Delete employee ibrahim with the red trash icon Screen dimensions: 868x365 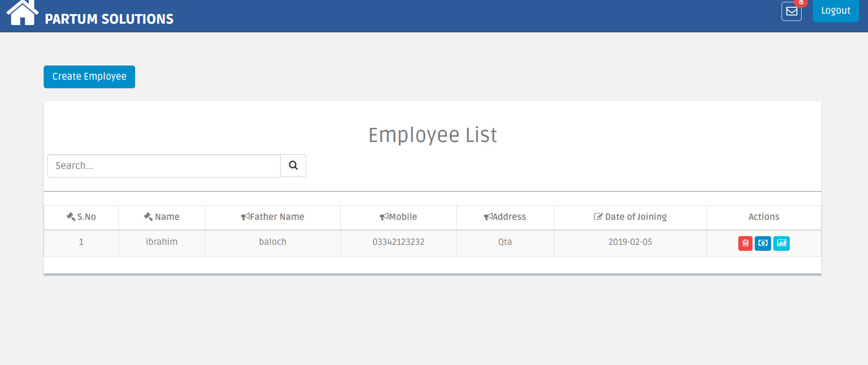[745, 243]
